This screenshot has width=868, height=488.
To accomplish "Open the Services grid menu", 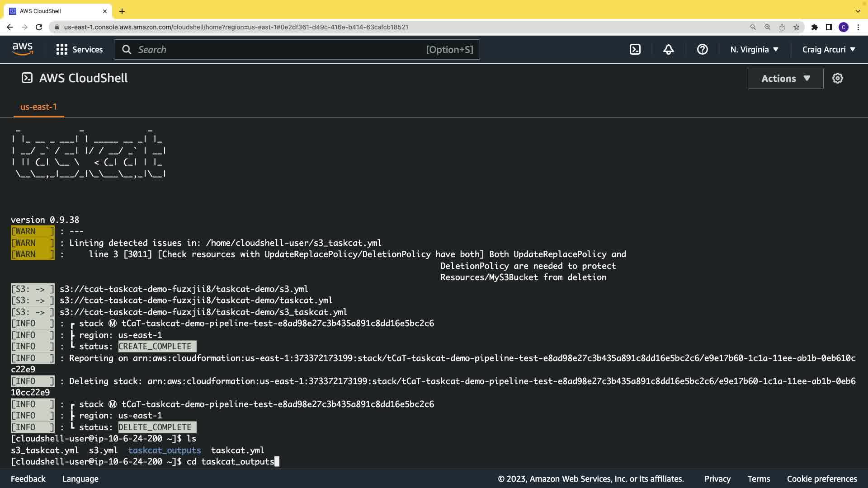I will point(79,50).
